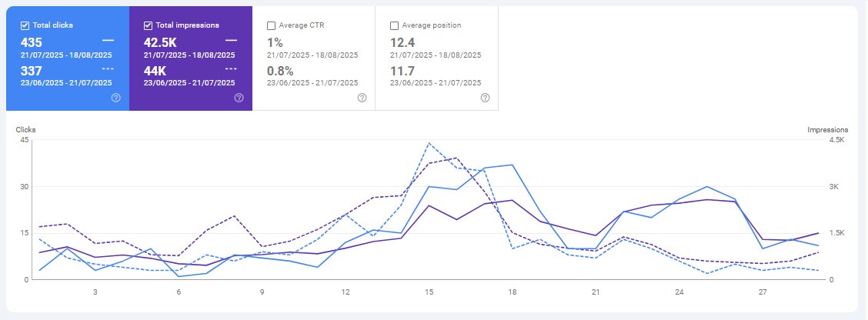This screenshot has width=868, height=320.
Task: Click the 1.5K label on impressions axis
Action: (837, 233)
